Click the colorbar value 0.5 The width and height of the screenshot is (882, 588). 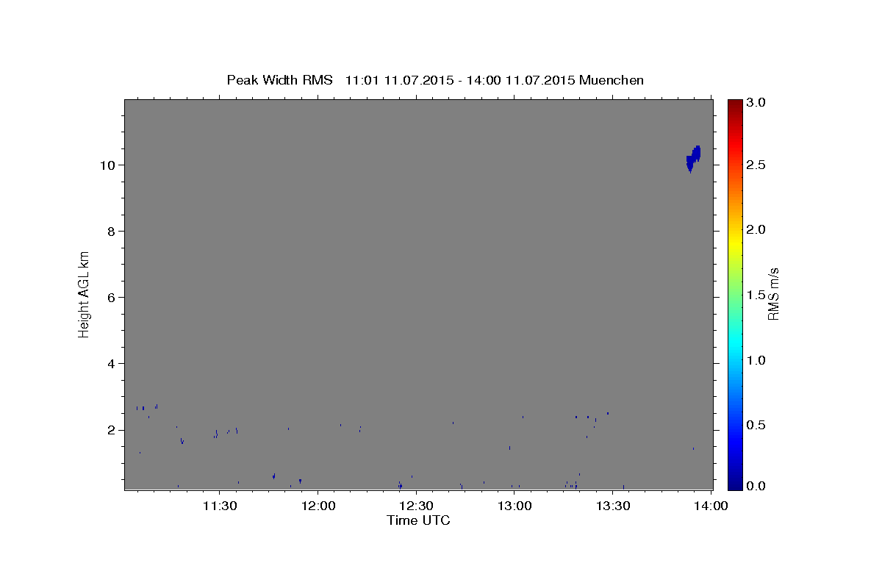(x=757, y=425)
